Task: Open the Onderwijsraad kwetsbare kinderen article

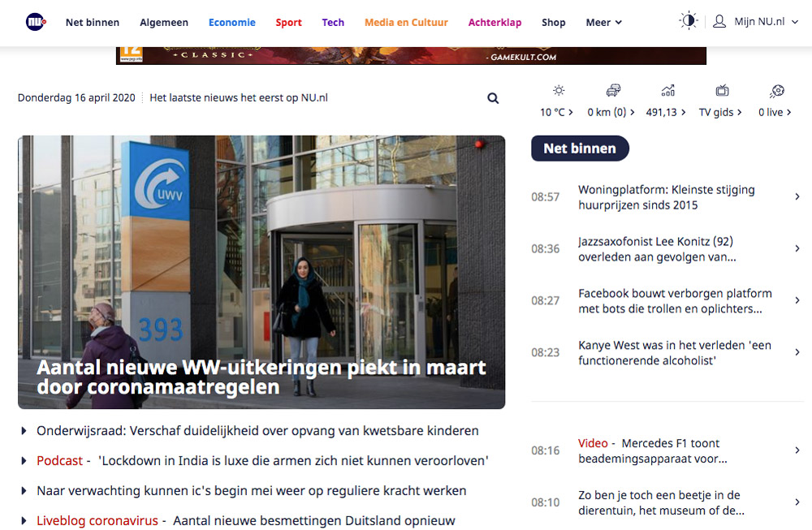Action: tap(257, 431)
